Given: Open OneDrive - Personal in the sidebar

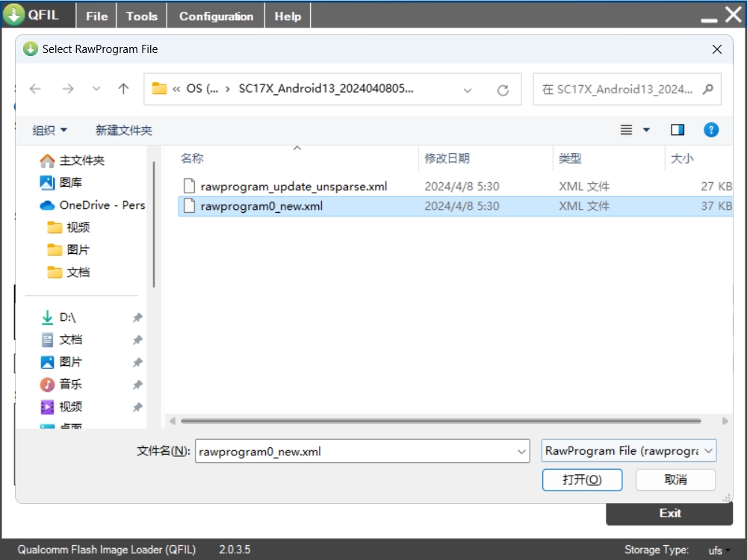Looking at the screenshot, I should [93, 205].
